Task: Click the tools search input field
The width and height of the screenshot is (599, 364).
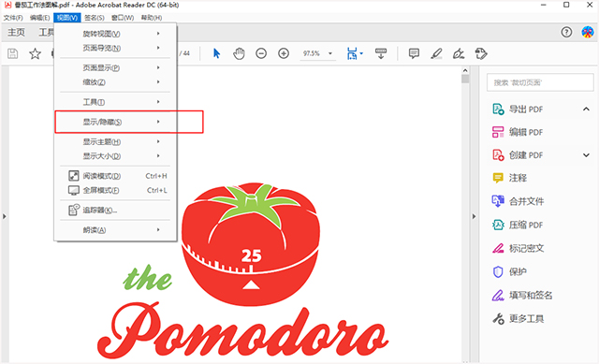Action: [x=540, y=82]
